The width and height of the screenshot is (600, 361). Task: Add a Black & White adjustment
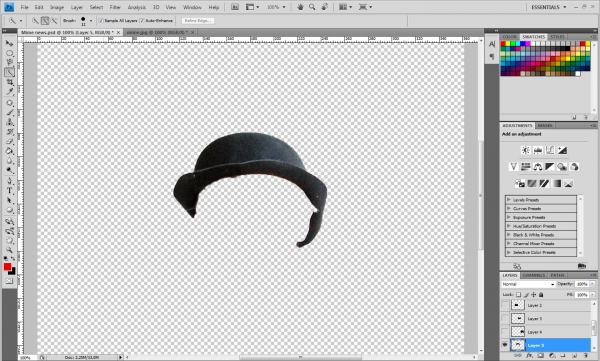point(550,167)
